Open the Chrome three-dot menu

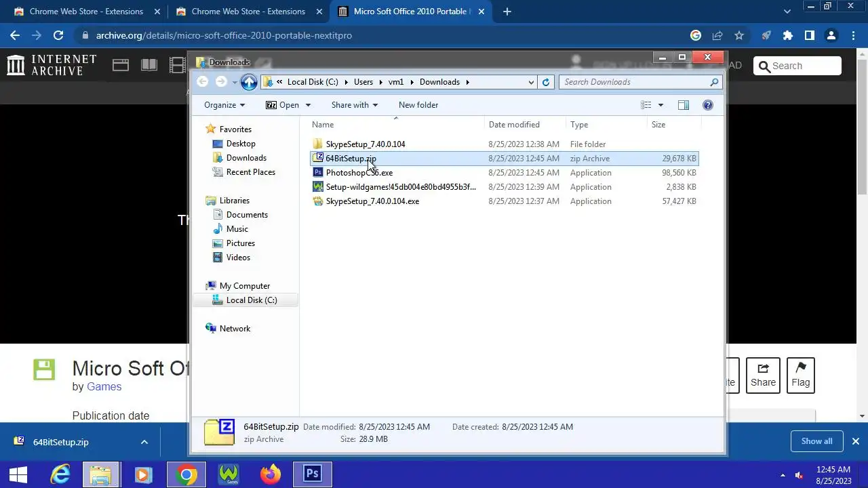click(853, 35)
